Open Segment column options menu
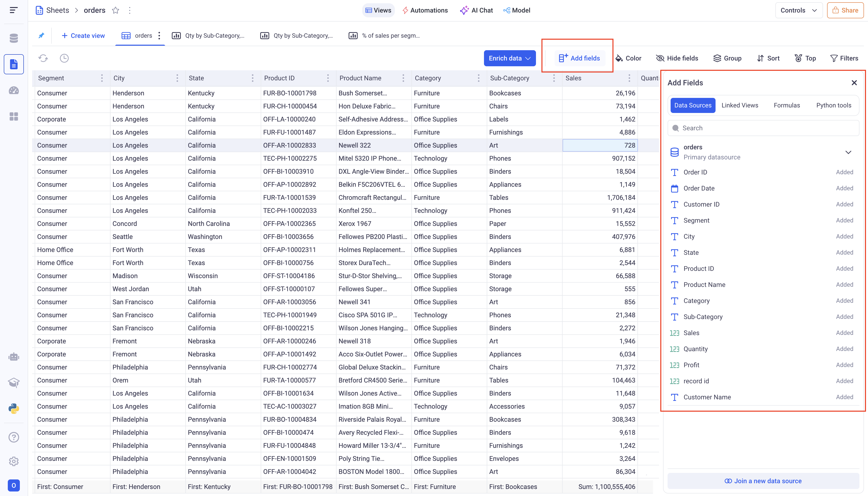This screenshot has height=496, width=868. click(x=102, y=78)
